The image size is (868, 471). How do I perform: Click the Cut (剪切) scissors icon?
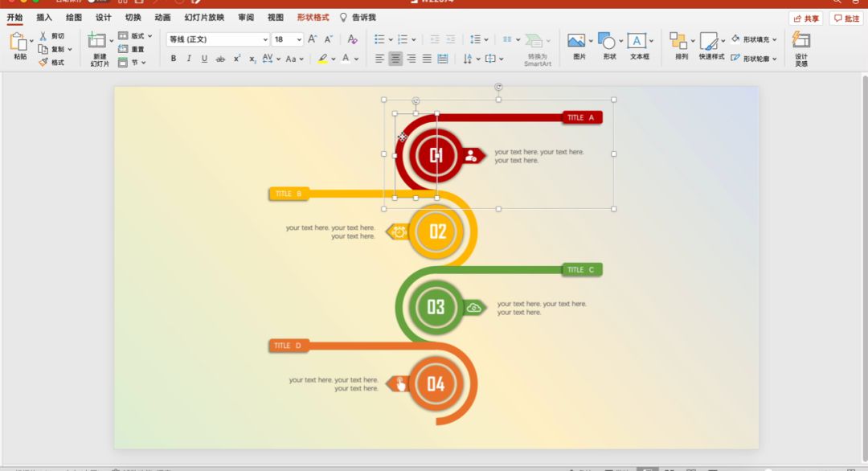pos(43,36)
